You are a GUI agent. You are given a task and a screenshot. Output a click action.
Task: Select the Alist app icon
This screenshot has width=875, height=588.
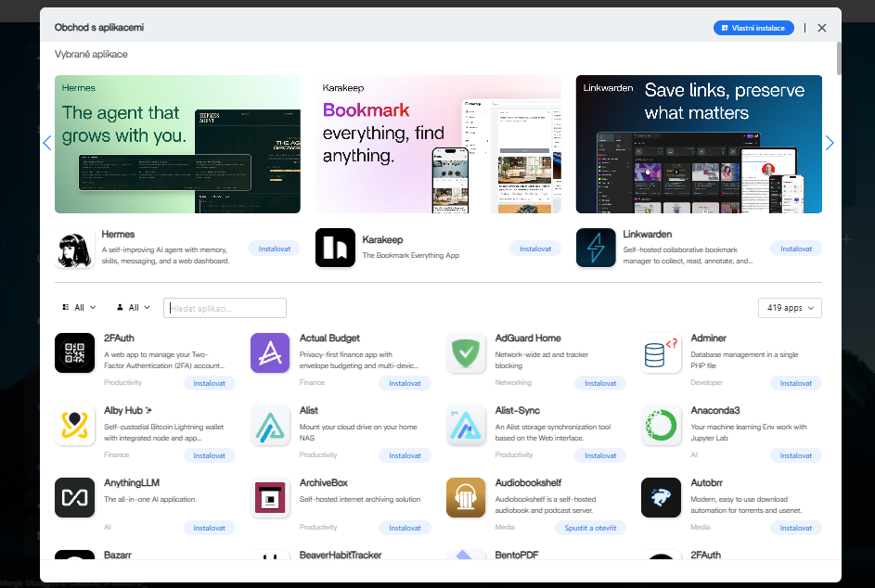(x=270, y=425)
